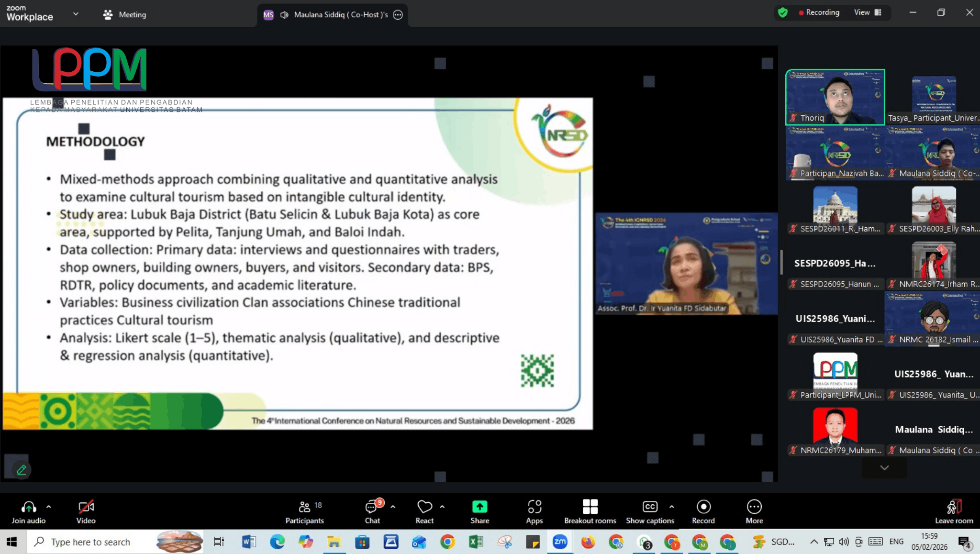
Task: Click the More options button
Action: [x=754, y=512]
